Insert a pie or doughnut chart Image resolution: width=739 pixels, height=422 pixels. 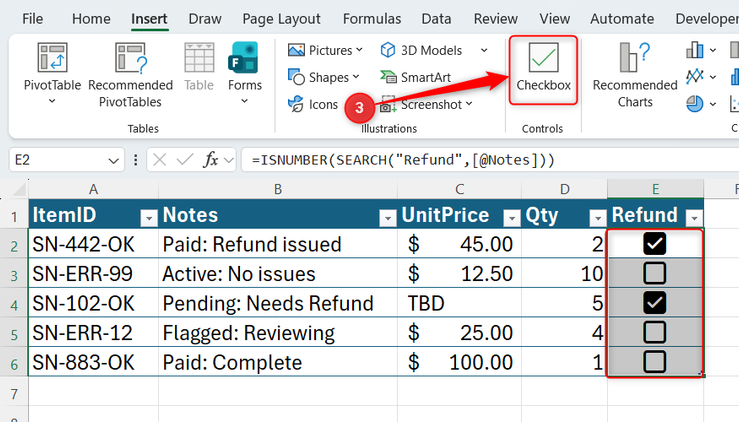point(695,103)
